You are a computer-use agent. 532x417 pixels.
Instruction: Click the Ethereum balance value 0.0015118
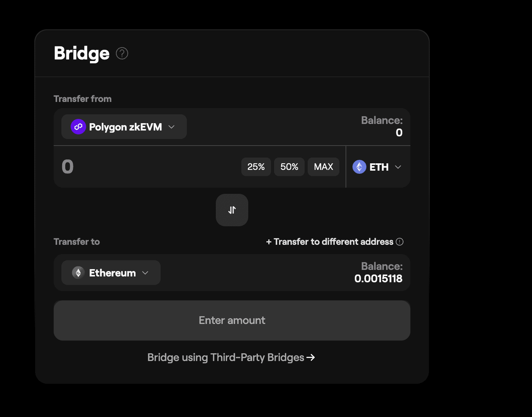click(378, 278)
